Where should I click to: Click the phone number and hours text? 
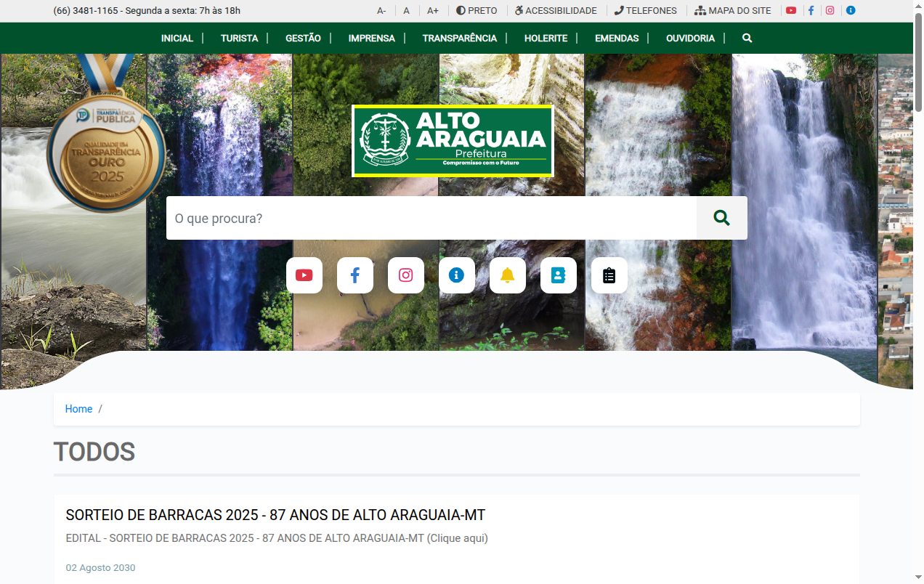pyautogui.click(x=147, y=11)
